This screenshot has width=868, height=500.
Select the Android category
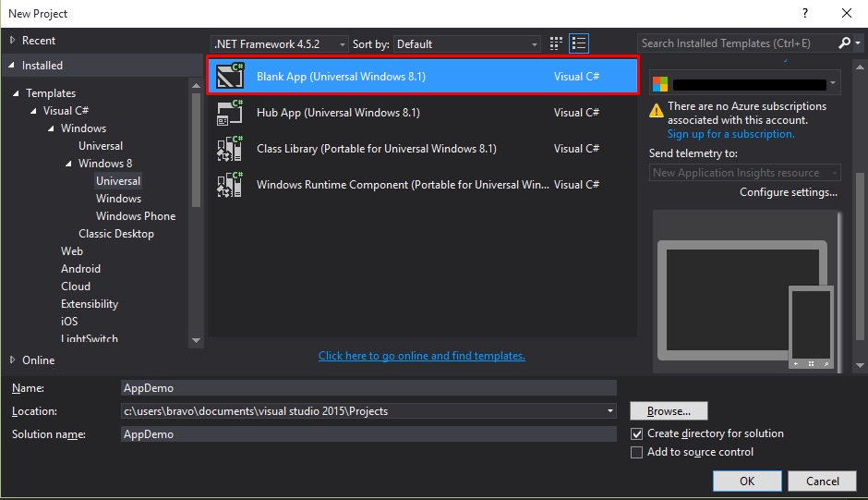(81, 269)
